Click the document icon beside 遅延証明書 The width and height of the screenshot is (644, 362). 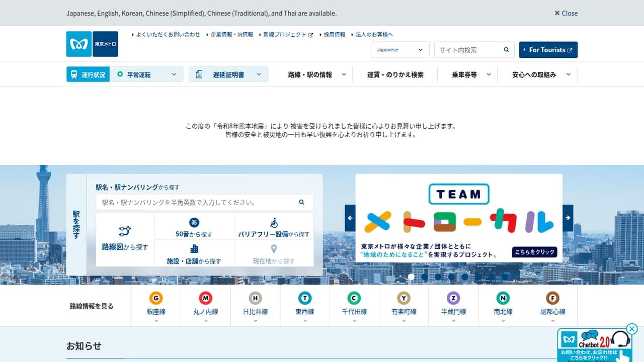[x=199, y=74]
